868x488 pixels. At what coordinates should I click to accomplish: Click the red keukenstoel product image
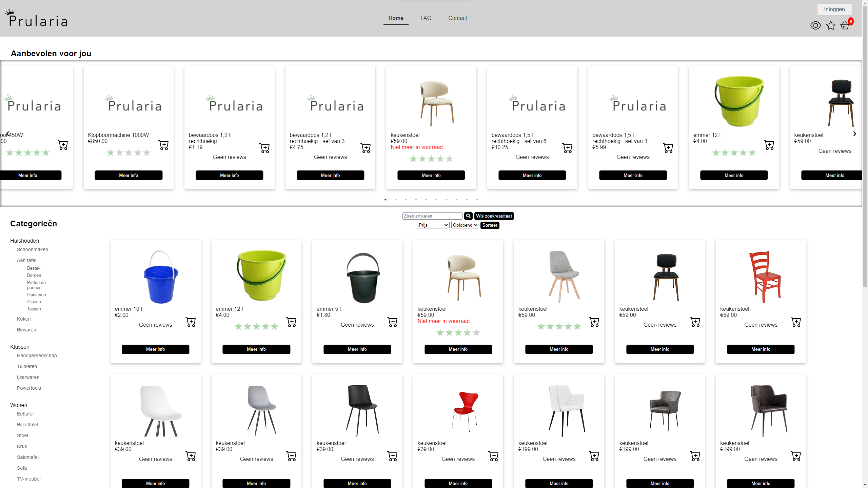[x=765, y=277]
